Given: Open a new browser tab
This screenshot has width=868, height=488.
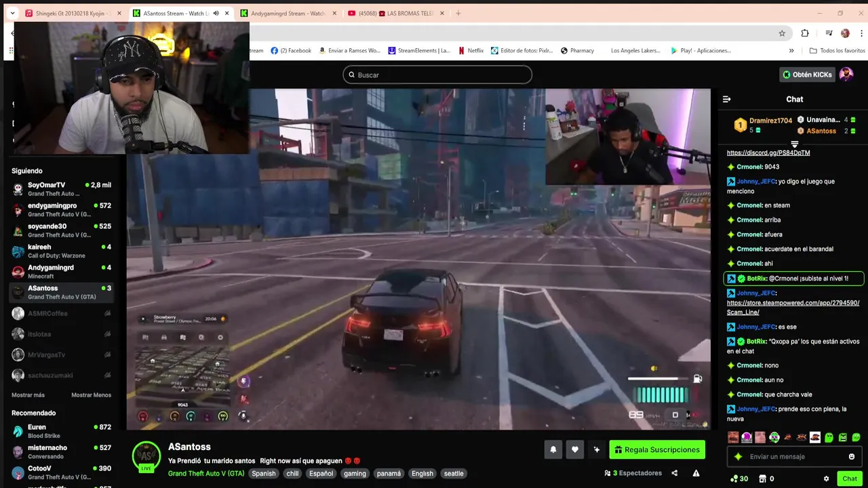Looking at the screenshot, I should (x=458, y=14).
